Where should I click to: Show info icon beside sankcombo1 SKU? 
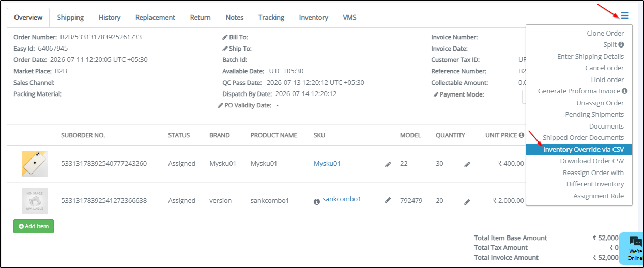click(x=317, y=202)
